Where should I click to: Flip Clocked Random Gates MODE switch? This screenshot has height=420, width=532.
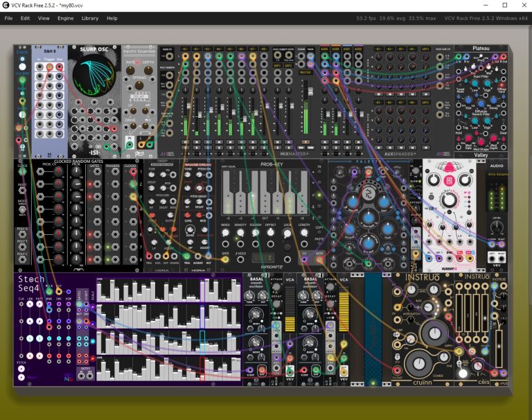22,209
